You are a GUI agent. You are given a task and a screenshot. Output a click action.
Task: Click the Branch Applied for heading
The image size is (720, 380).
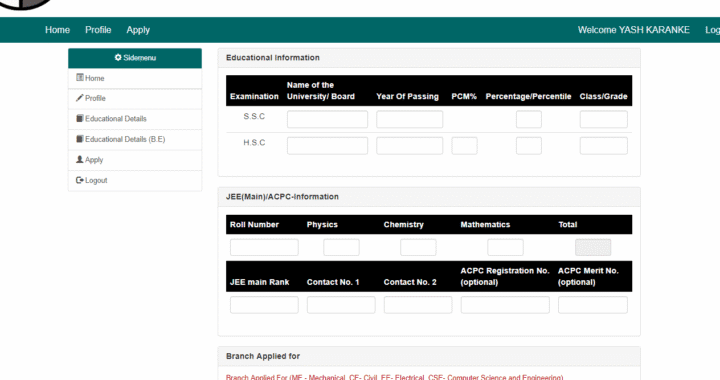tap(263, 356)
